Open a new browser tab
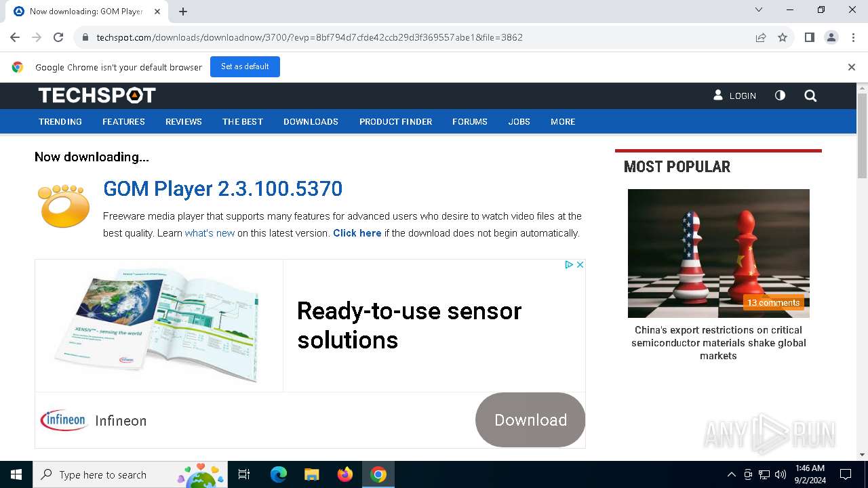The height and width of the screenshot is (488, 868). point(183,12)
